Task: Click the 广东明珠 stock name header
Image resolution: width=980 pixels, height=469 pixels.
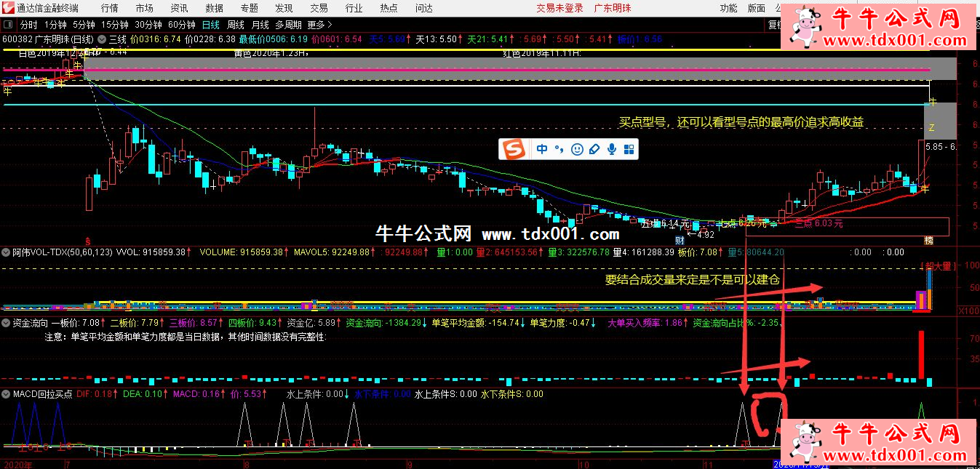Action: (613, 8)
